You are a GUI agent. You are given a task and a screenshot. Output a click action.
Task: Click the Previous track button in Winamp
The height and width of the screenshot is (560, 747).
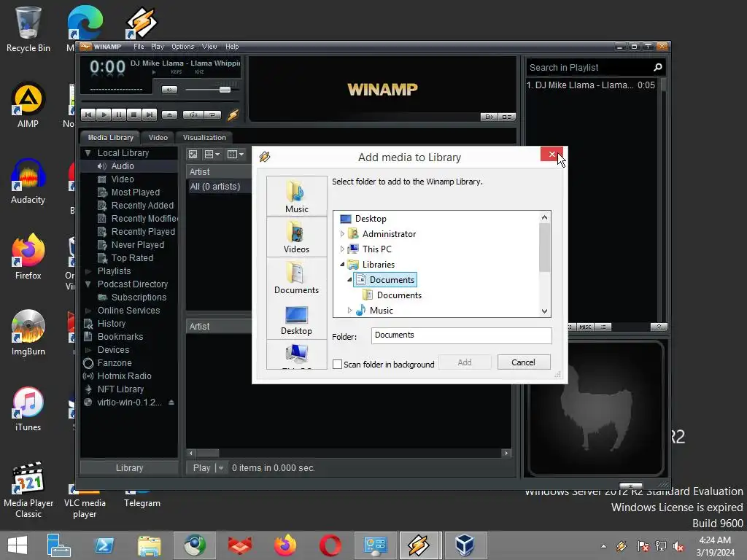(x=88, y=114)
